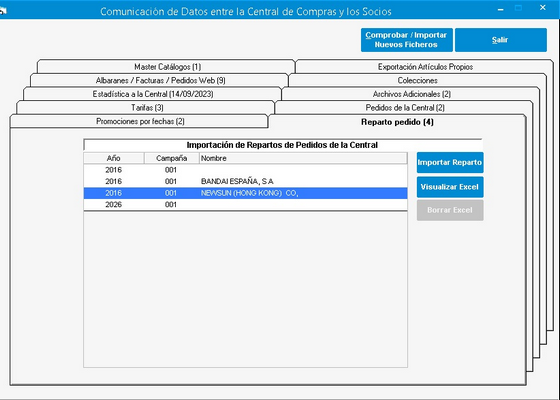Open the Master Catálogos (1) tab
The image size is (560, 400).
coord(167,67)
